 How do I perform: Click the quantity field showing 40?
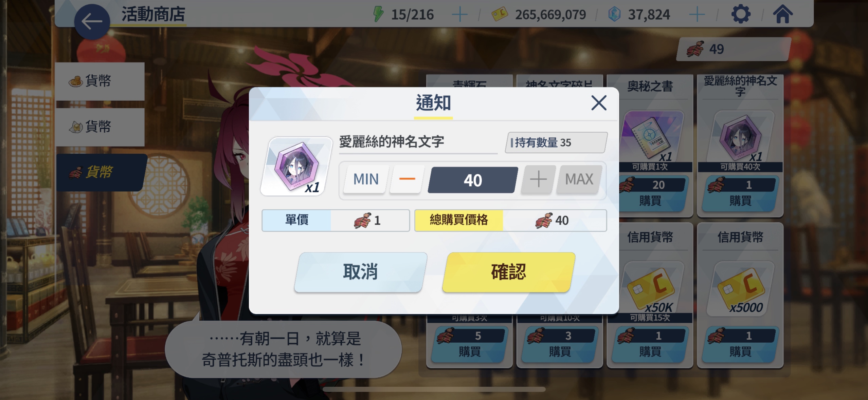tap(473, 180)
